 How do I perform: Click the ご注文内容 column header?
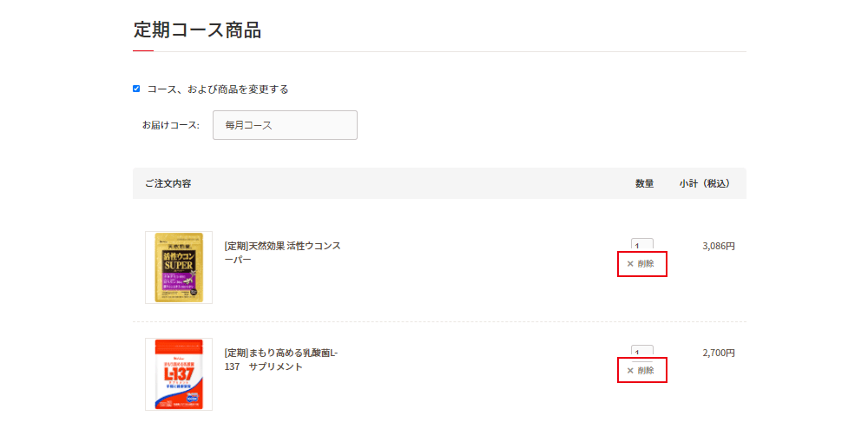(x=168, y=183)
